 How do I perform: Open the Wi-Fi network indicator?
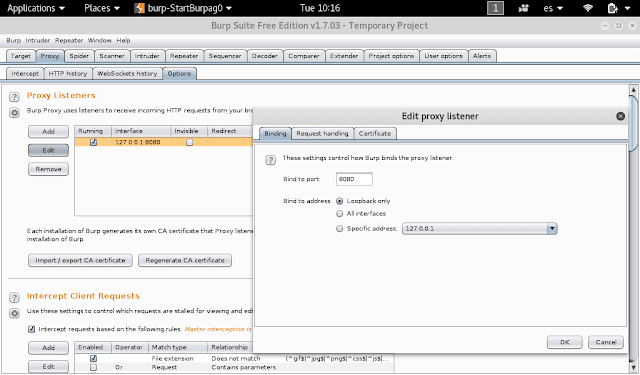point(588,8)
